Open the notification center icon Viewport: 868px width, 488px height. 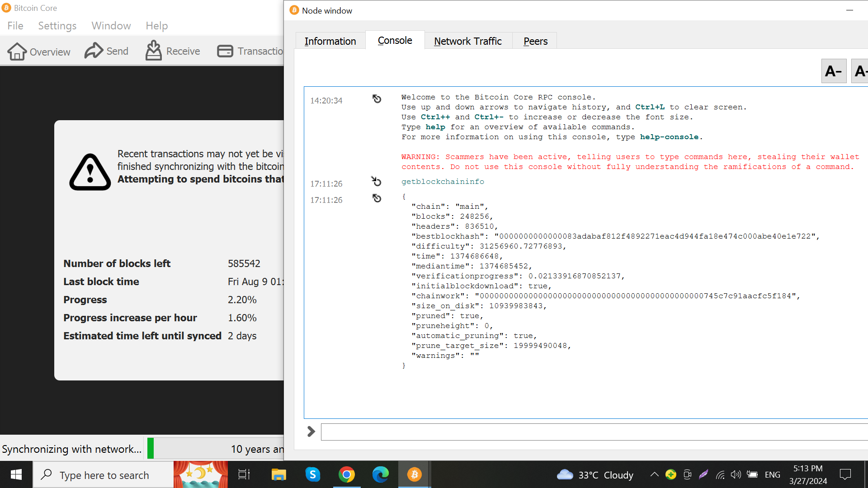(x=845, y=474)
